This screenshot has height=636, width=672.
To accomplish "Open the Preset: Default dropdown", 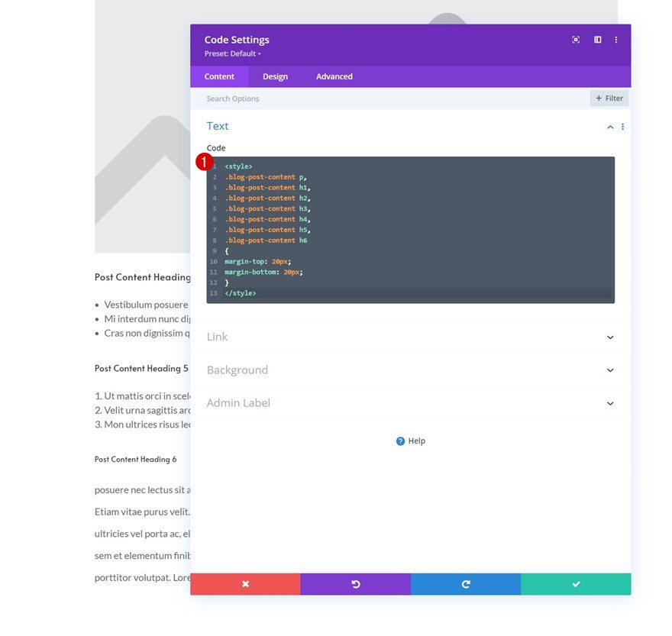I will [x=233, y=53].
